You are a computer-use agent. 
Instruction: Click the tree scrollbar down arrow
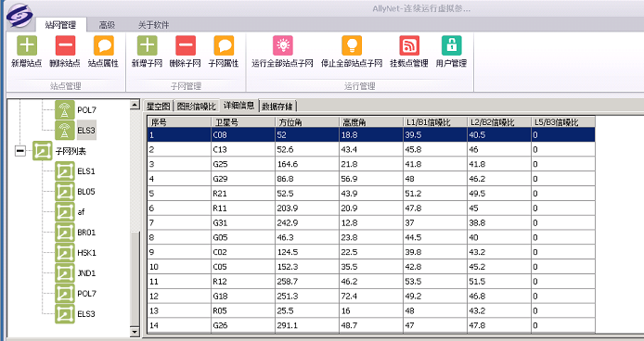(x=135, y=332)
